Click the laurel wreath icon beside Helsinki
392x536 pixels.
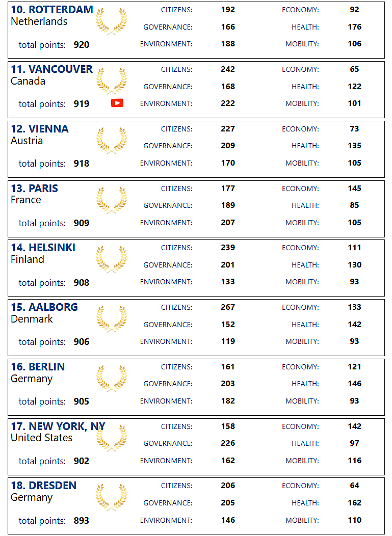click(112, 260)
